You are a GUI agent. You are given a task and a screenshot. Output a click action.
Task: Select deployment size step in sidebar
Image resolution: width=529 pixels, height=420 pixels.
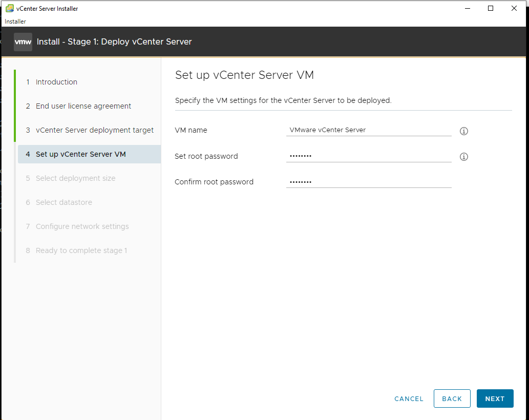point(76,178)
